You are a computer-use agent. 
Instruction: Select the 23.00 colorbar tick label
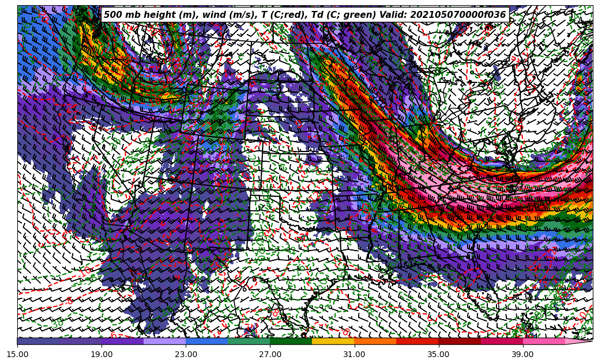pos(186,355)
